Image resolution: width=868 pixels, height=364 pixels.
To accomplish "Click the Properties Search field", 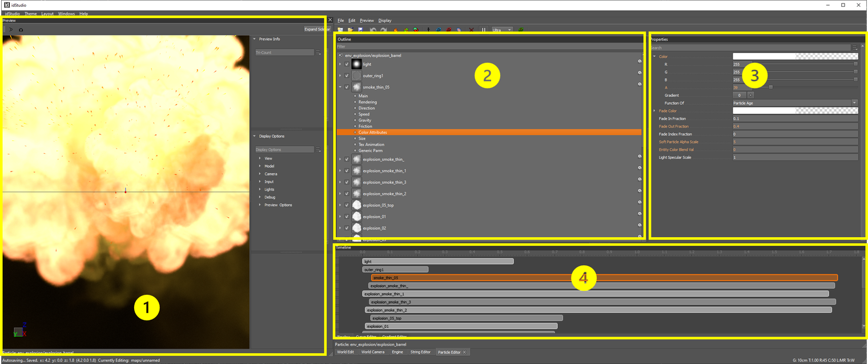I will click(750, 48).
